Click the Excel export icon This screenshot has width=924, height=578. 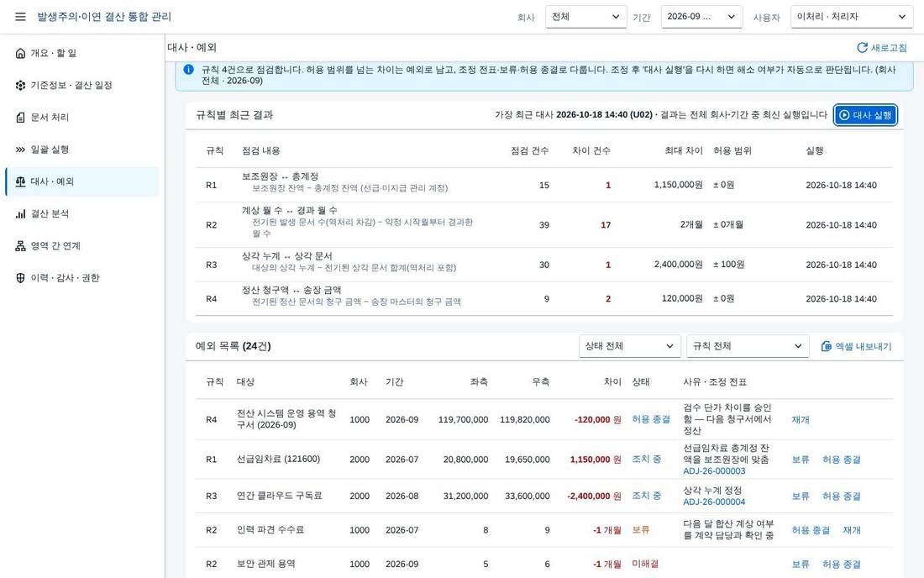coord(827,346)
